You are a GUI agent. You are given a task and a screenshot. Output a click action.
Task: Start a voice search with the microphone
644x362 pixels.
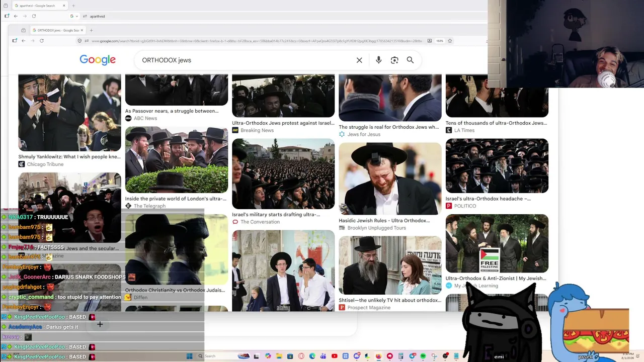(x=379, y=60)
